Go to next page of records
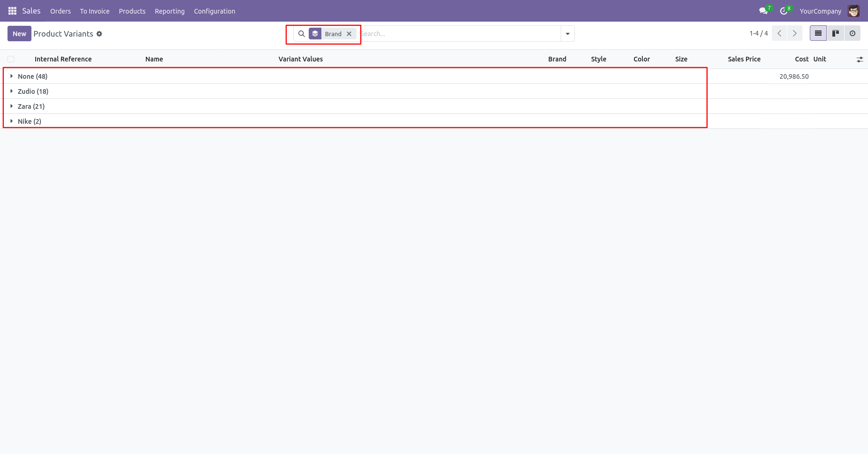This screenshot has height=454, width=868. [795, 33]
